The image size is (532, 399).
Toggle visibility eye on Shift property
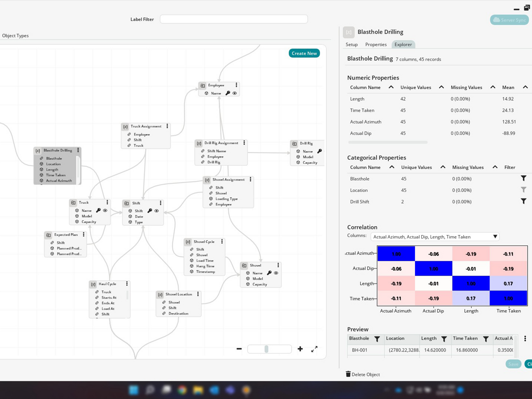pyautogui.click(x=156, y=211)
